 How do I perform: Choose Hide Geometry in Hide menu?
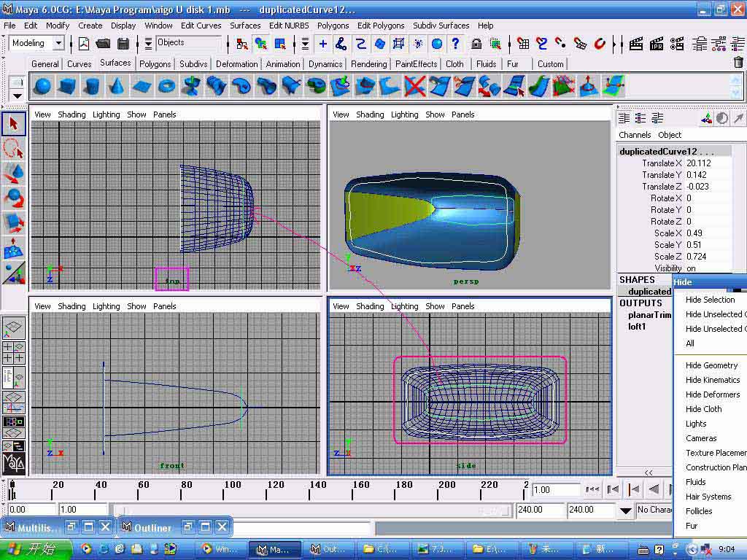(x=711, y=365)
